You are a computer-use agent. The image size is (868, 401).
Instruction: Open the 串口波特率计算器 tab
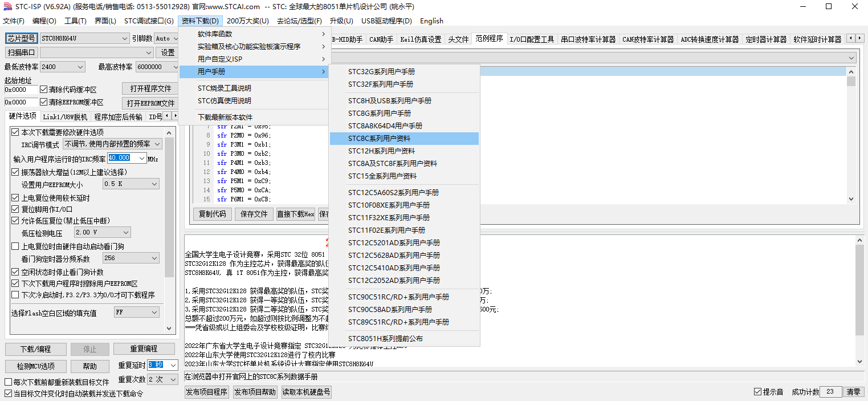[588, 39]
